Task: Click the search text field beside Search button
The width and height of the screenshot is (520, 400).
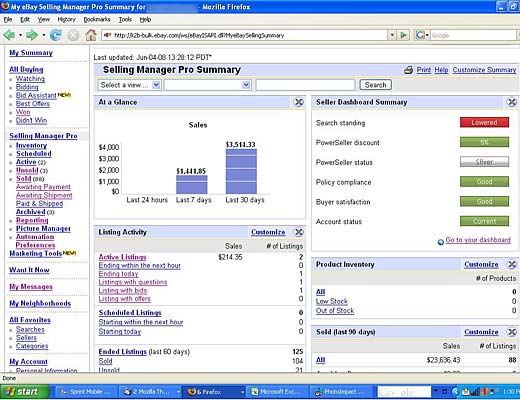Action: (305, 85)
